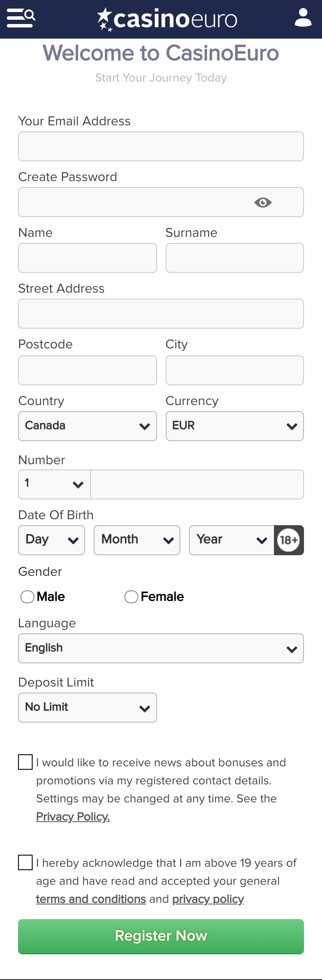Open the Month of birth dropdown
322x980 pixels.
coord(137,540)
